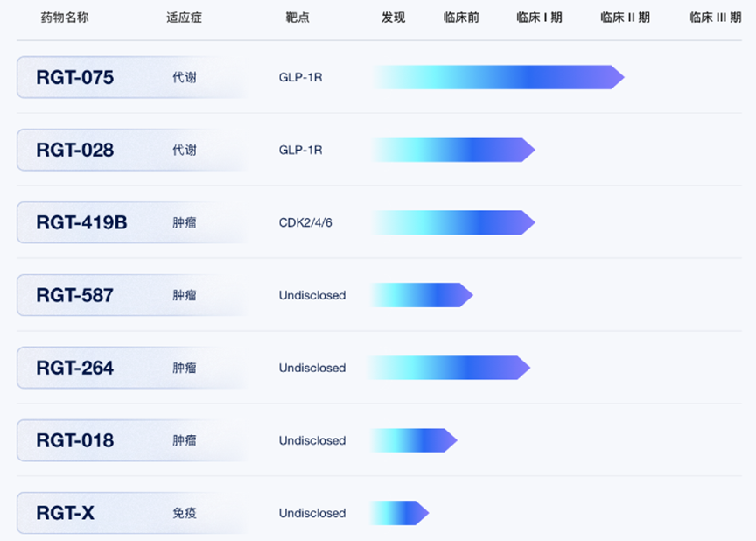Click the RGT-587 drug name
The width and height of the screenshot is (756, 541).
pyautogui.click(x=75, y=296)
